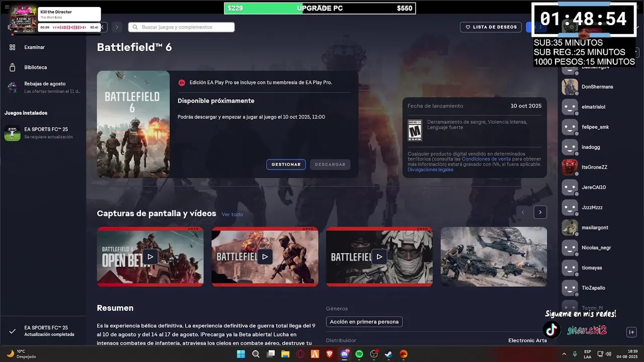Click Electronic Arts distributor name
Viewport: 644px width, 362px height.
tap(527, 340)
